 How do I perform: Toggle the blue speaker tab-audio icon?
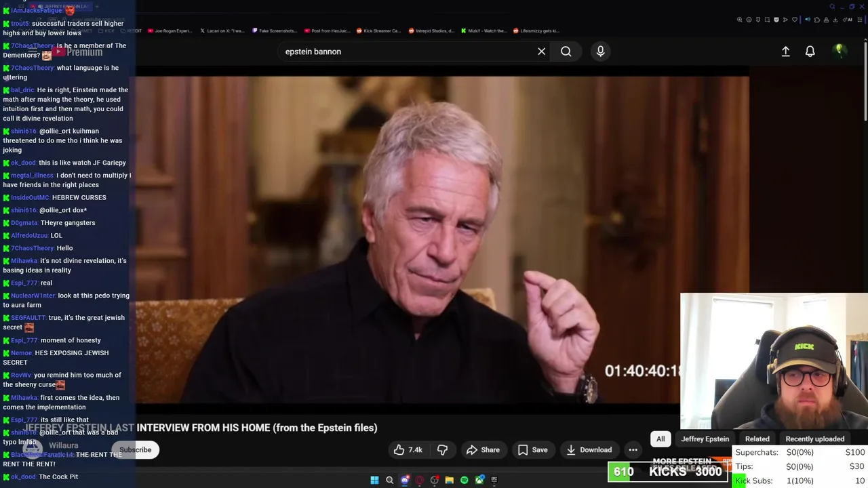[x=808, y=20]
